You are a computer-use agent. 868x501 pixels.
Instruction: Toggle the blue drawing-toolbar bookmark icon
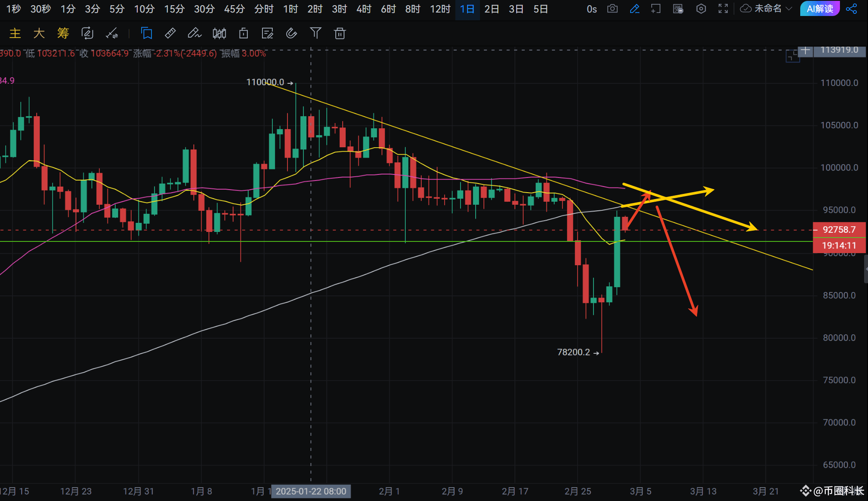click(x=146, y=33)
